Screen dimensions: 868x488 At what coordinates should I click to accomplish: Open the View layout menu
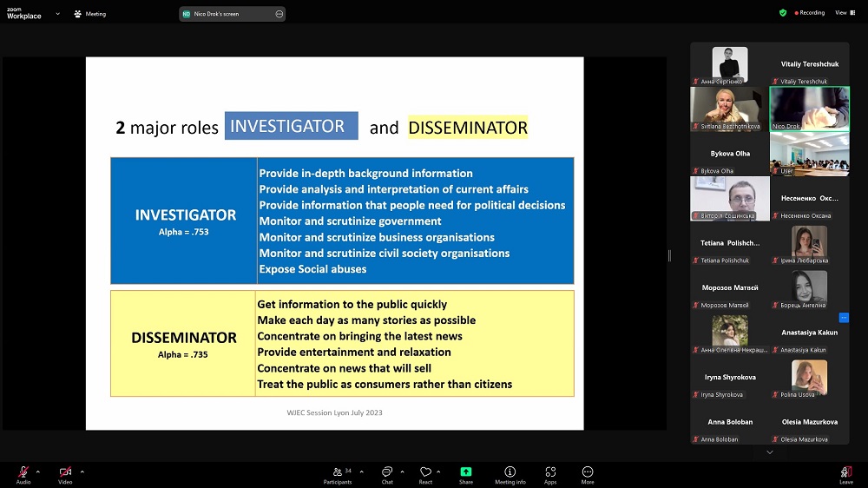(844, 13)
